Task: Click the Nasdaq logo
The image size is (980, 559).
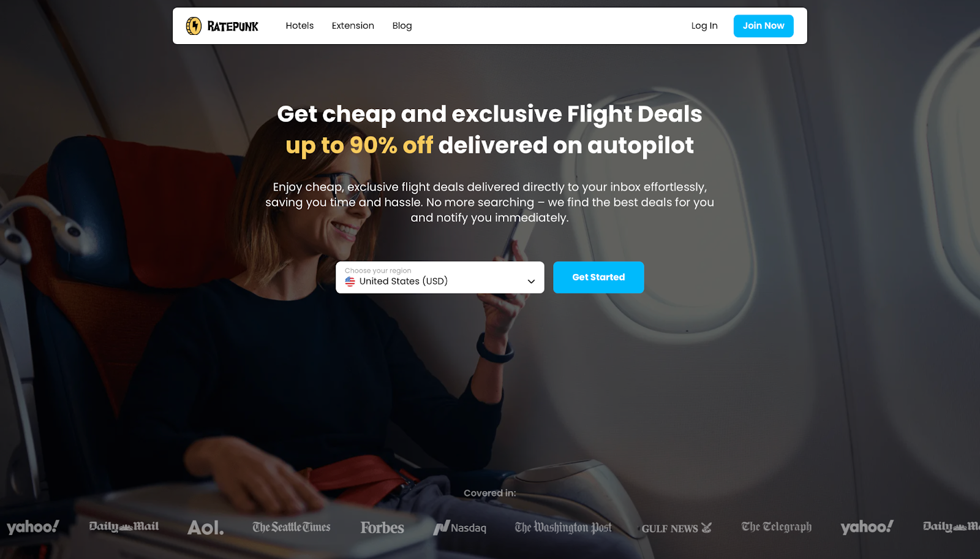Action: [x=460, y=528]
